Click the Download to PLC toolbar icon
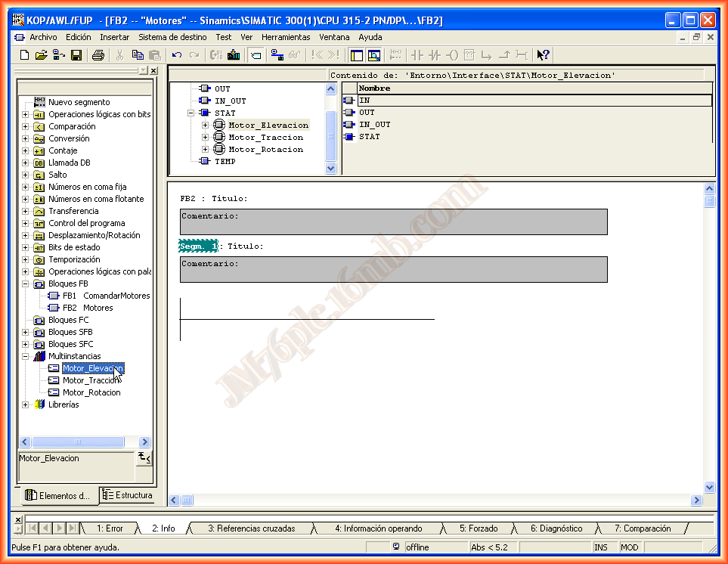The height and width of the screenshot is (564, 728). click(234, 55)
